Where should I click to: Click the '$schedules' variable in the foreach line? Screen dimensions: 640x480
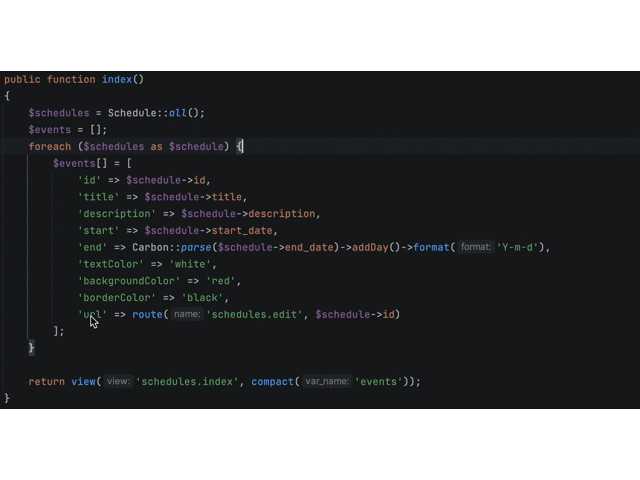pos(113,147)
